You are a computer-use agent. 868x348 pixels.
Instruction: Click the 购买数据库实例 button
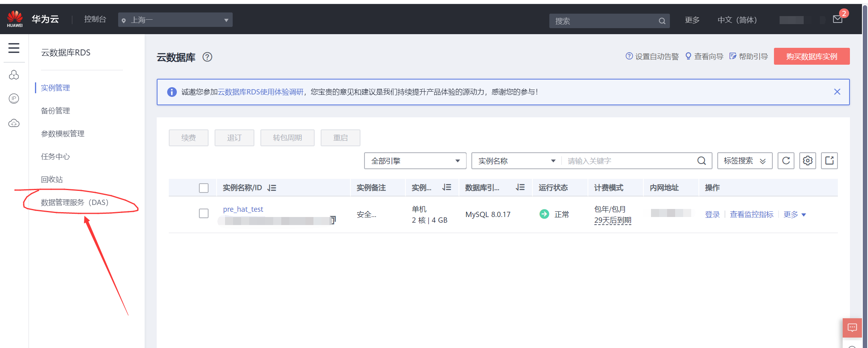coord(812,56)
